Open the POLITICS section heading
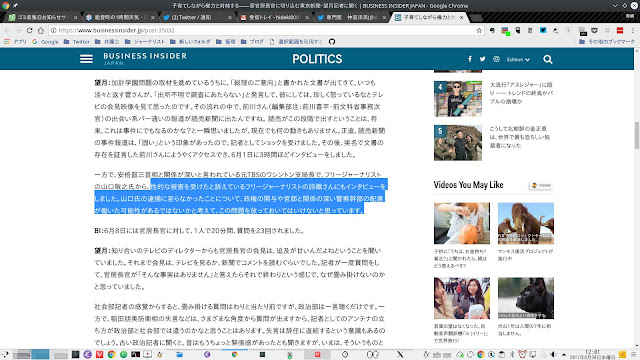640x360 pixels. tap(317, 59)
